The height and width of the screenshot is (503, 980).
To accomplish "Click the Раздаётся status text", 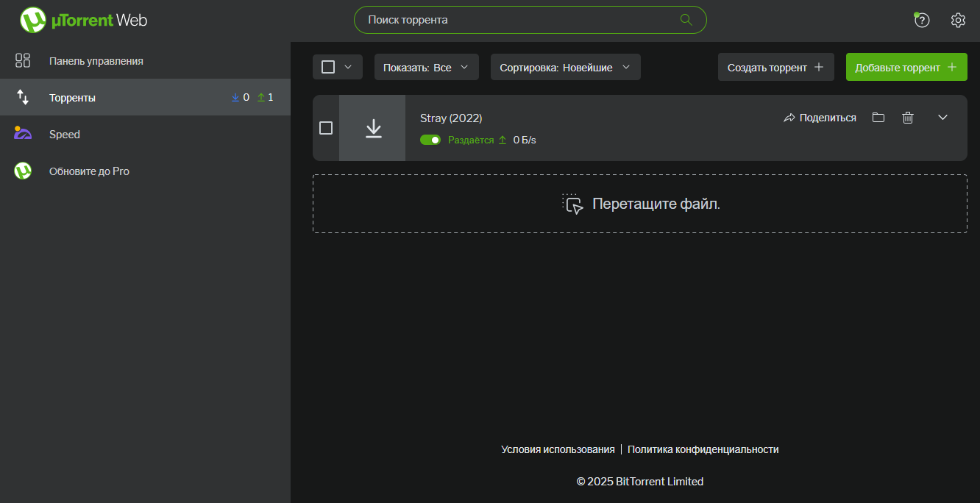I will 471,140.
